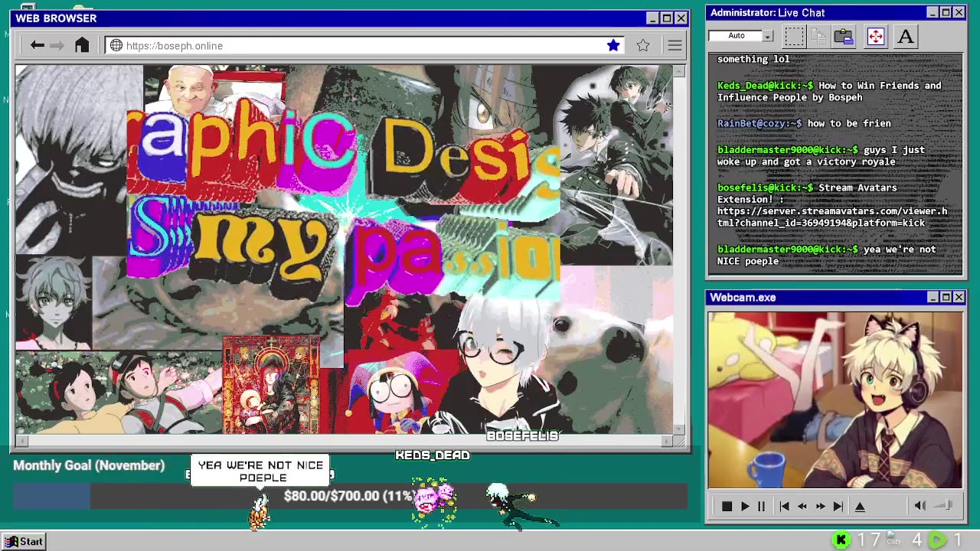Open the browser home page

point(82,45)
